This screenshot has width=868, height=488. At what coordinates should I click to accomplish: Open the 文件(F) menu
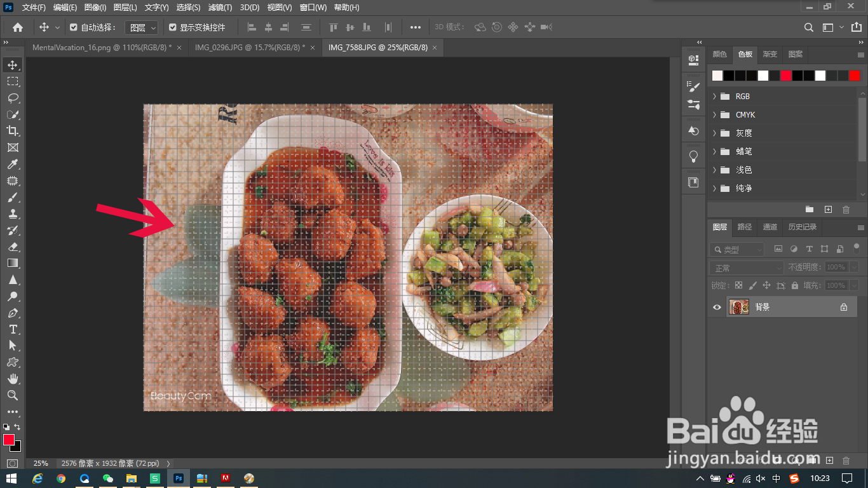[34, 8]
